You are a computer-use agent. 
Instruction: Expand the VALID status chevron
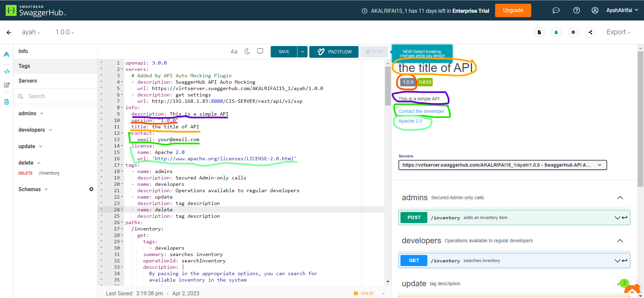pyautogui.click(x=383, y=294)
